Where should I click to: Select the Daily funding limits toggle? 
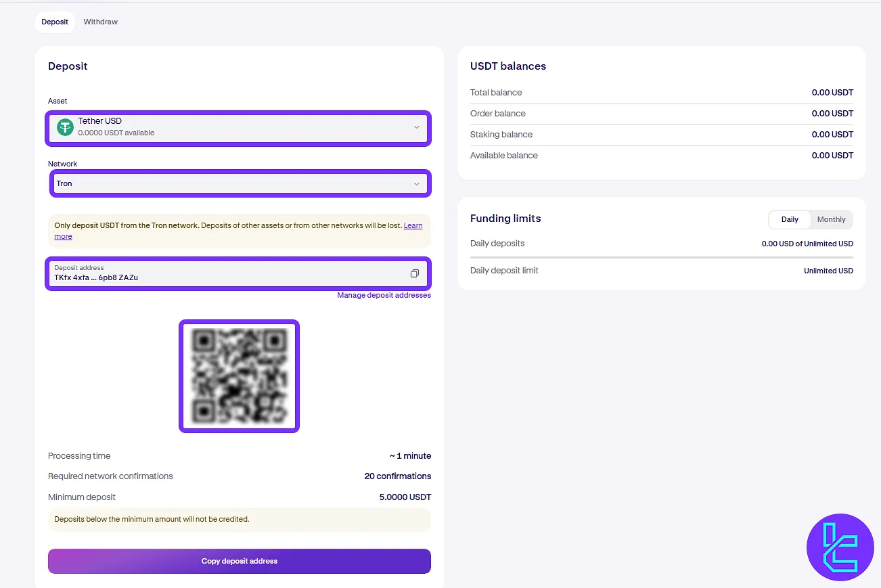pos(790,219)
